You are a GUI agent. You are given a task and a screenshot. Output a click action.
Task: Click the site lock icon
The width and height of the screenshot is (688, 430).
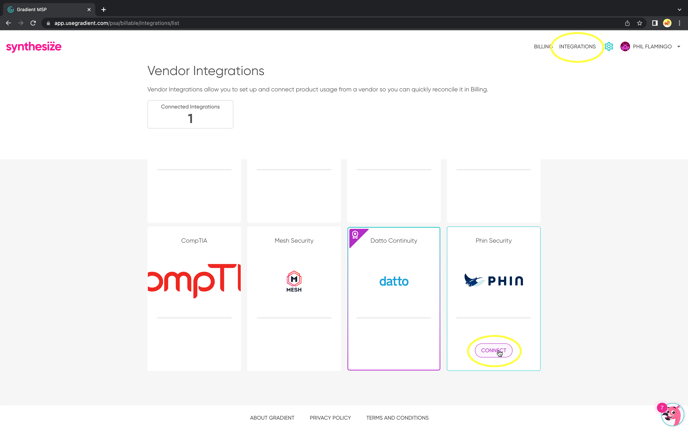pyautogui.click(x=48, y=23)
